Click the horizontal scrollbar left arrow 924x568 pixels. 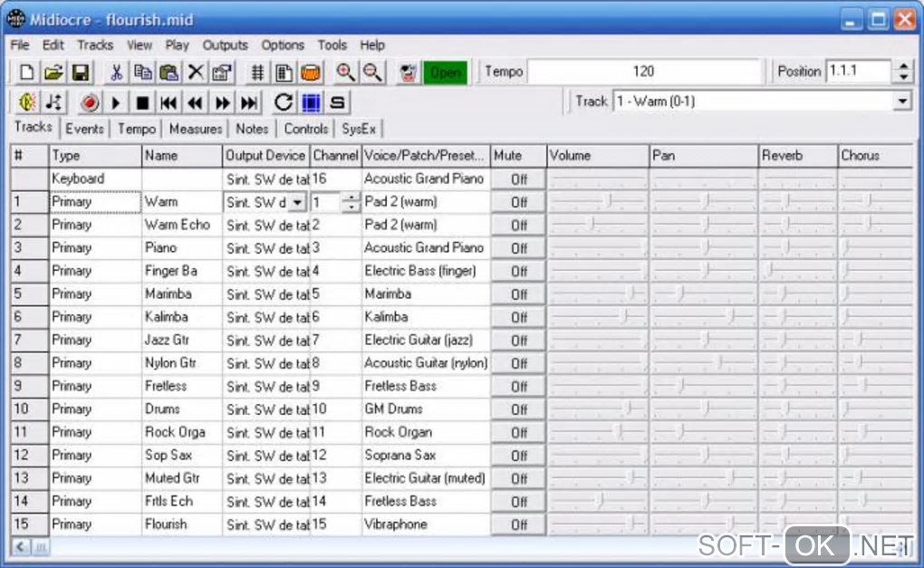[21, 547]
